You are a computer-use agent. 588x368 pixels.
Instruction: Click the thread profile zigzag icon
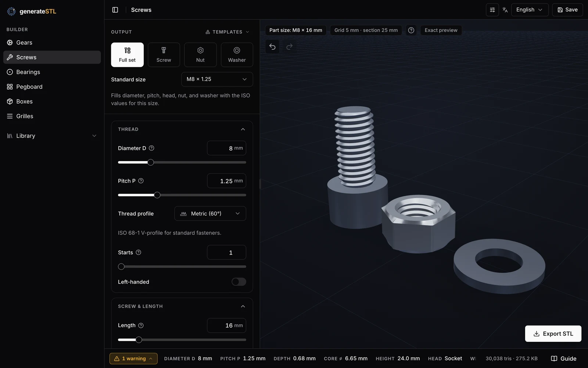(183, 213)
